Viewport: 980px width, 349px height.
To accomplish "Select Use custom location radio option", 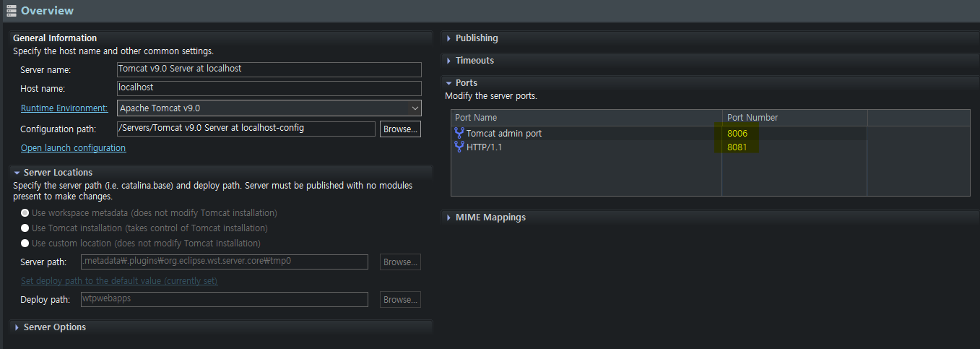I will pyautogui.click(x=25, y=244).
